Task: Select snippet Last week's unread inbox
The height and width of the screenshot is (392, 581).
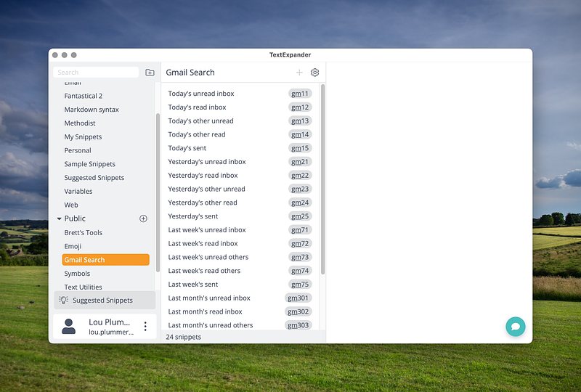Action: point(240,229)
